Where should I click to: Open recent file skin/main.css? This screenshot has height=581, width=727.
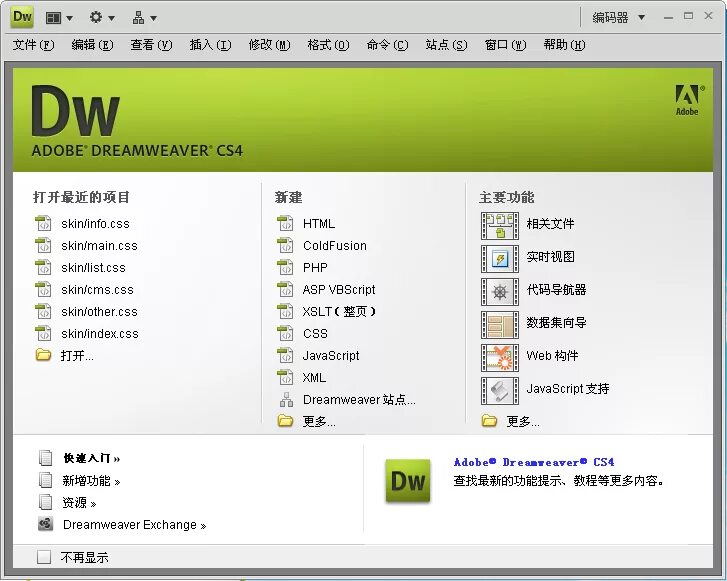pyautogui.click(x=99, y=245)
